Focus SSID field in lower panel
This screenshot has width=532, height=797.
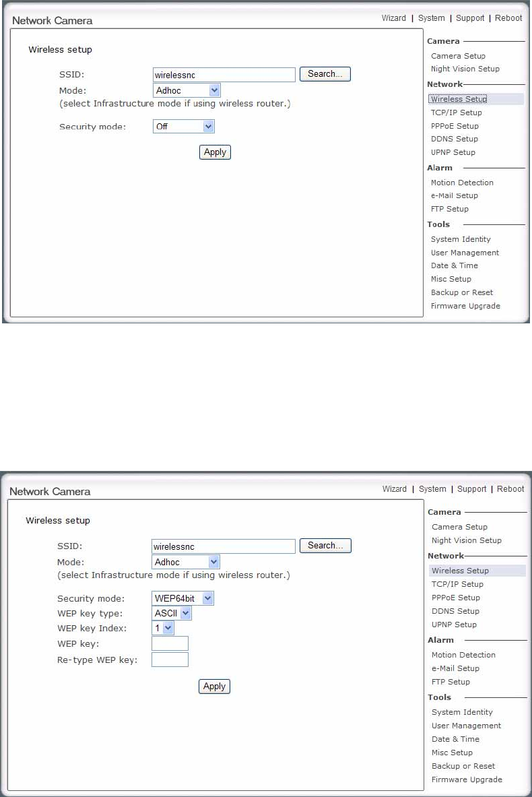point(224,546)
